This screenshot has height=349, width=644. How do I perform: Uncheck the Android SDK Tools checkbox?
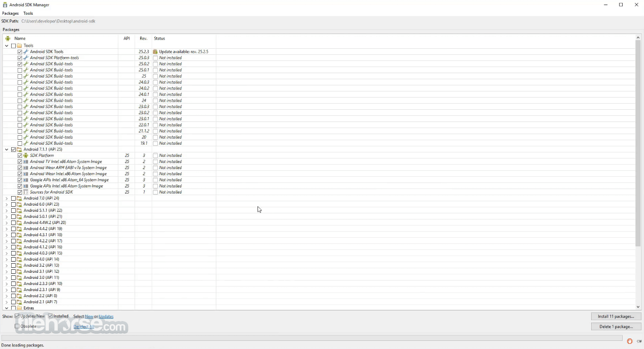pyautogui.click(x=20, y=52)
